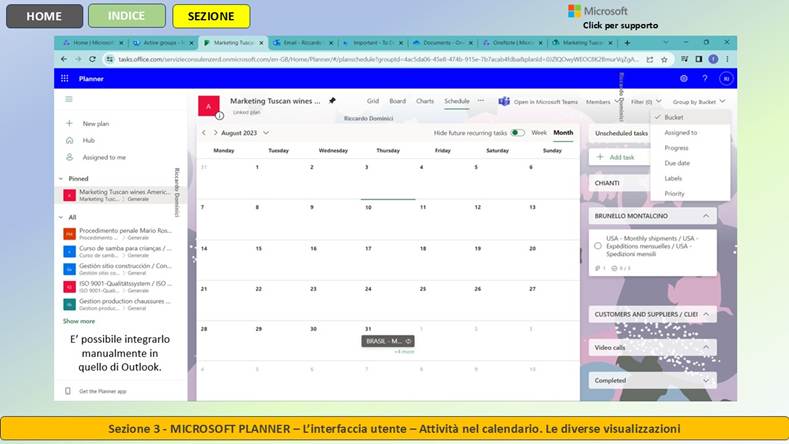Click the plus icon next to New plan
The width and height of the screenshot is (789, 444).
[x=69, y=123]
